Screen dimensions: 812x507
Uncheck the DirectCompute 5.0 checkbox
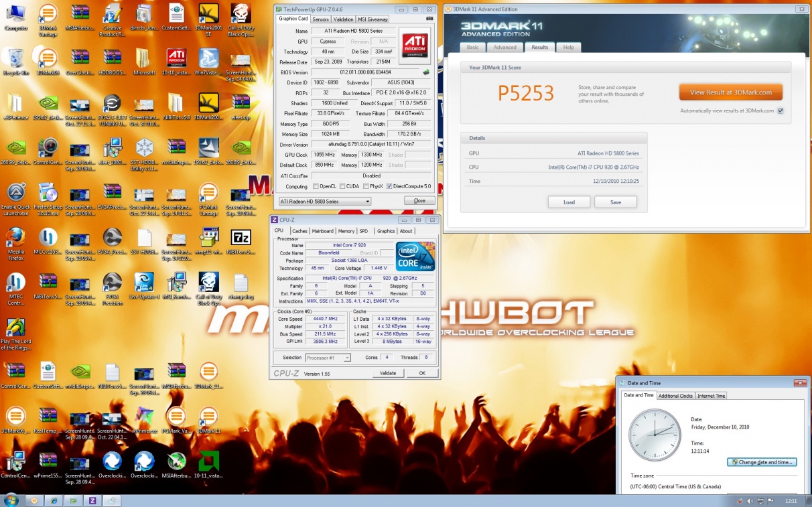(390, 186)
